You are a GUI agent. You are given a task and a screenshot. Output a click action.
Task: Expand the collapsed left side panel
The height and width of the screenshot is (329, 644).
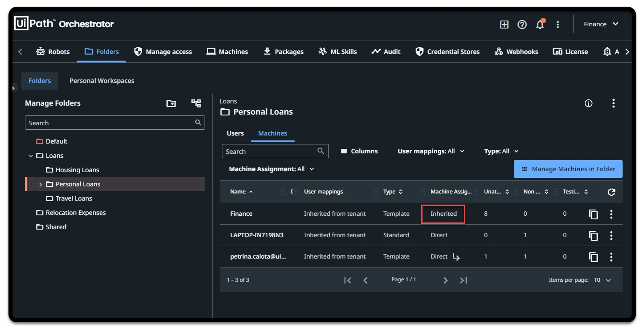click(x=14, y=88)
